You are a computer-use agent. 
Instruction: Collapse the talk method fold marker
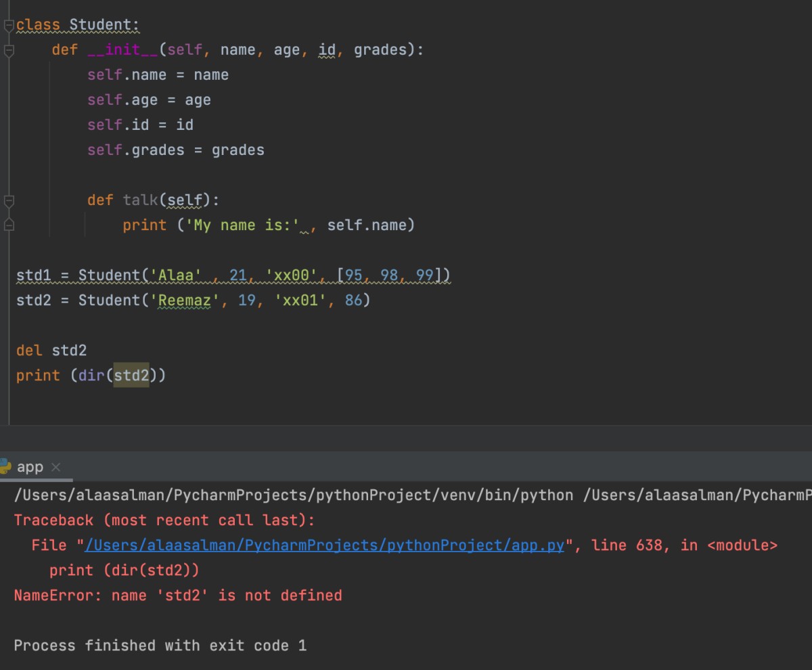pos(8,200)
